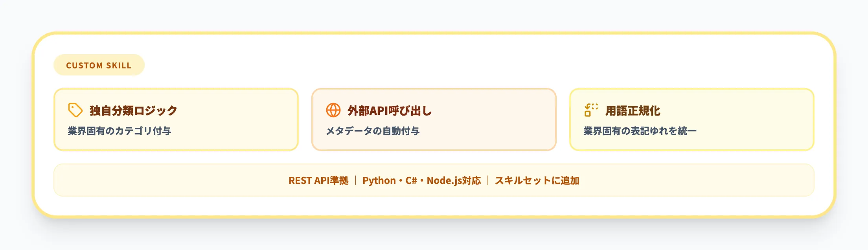Click the C# label in the footer
This screenshot has width=868, height=250.
click(411, 180)
